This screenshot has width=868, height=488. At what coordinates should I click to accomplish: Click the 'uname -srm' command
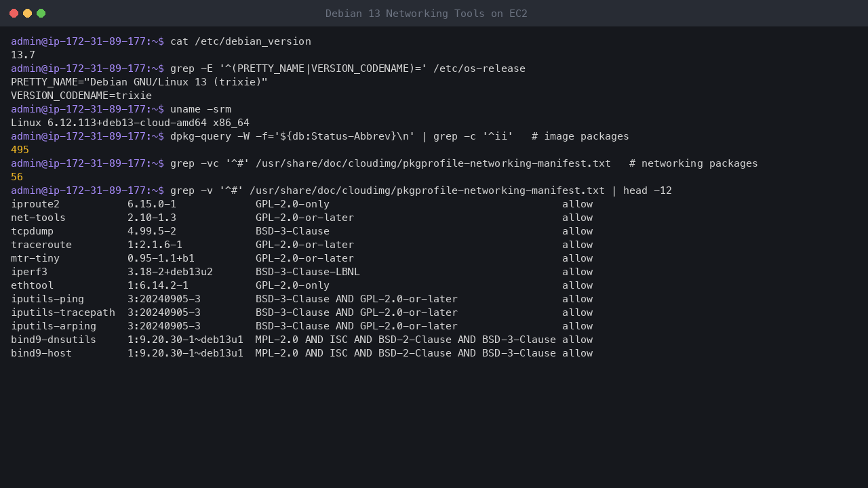pyautogui.click(x=201, y=109)
